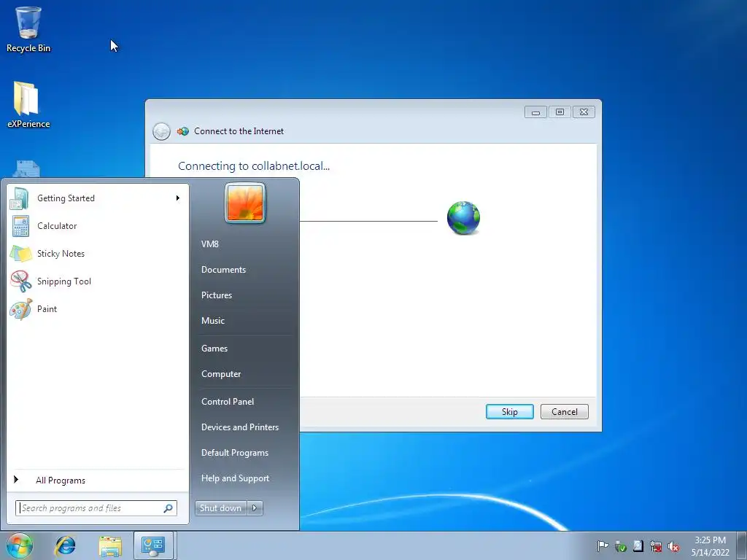Open Windows Explorer from the taskbar
Screen dimensions: 747x560
point(110,545)
